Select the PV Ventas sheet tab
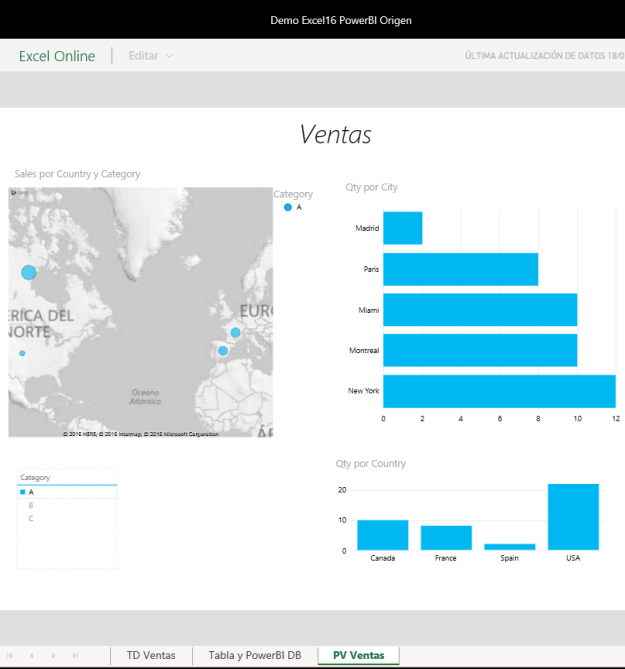Screen dimensions: 625x669 click(x=359, y=656)
